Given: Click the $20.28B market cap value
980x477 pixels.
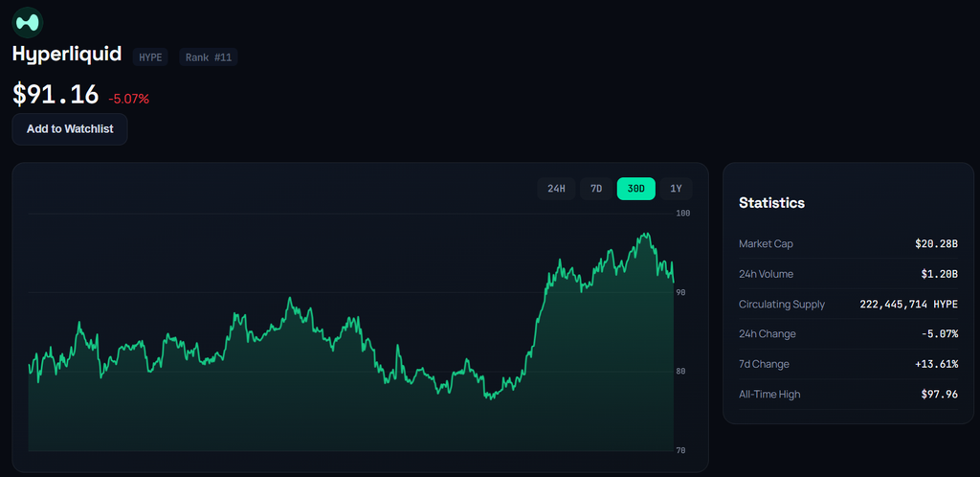Looking at the screenshot, I should (936, 244).
